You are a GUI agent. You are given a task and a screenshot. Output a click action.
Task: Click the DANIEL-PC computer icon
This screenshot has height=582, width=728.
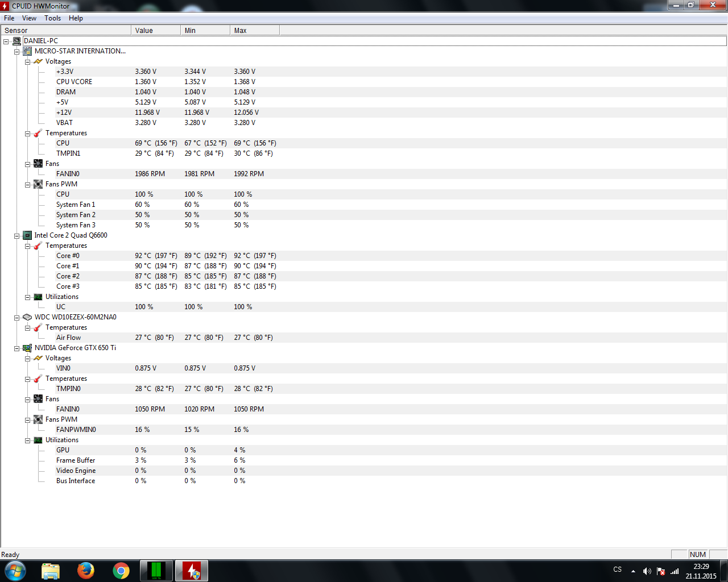click(17, 41)
